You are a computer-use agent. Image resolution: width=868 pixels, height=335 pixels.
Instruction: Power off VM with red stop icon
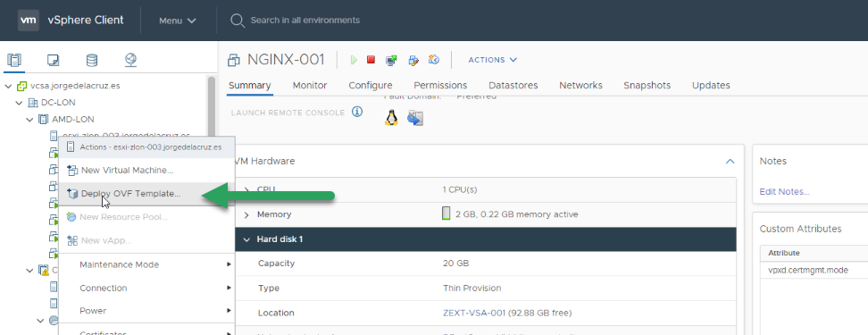pos(371,59)
